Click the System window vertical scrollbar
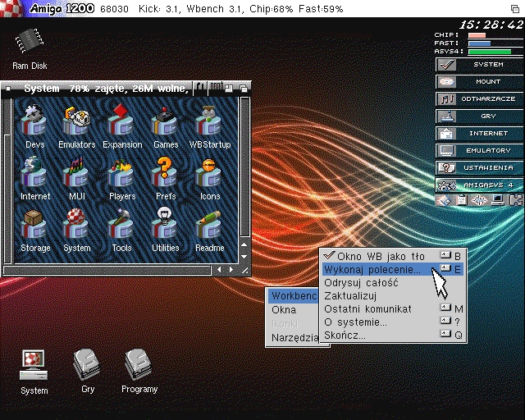525x420 pixels. [x=245, y=167]
